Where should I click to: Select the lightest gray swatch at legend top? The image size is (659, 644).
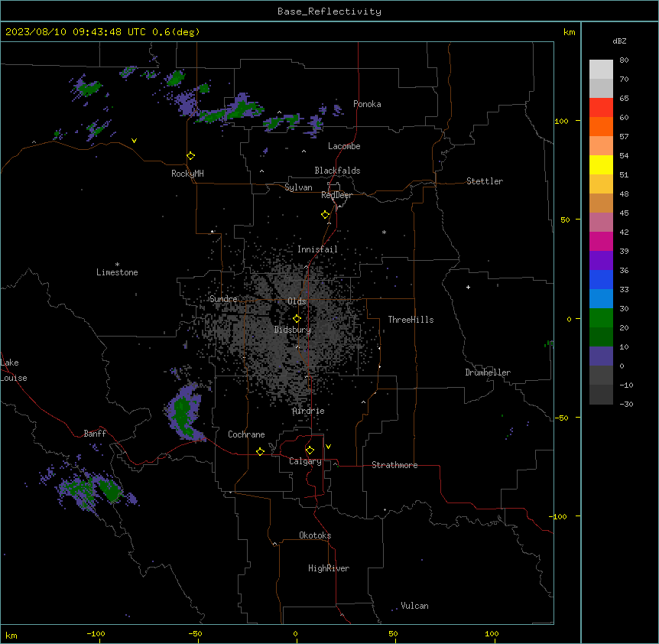pos(601,69)
